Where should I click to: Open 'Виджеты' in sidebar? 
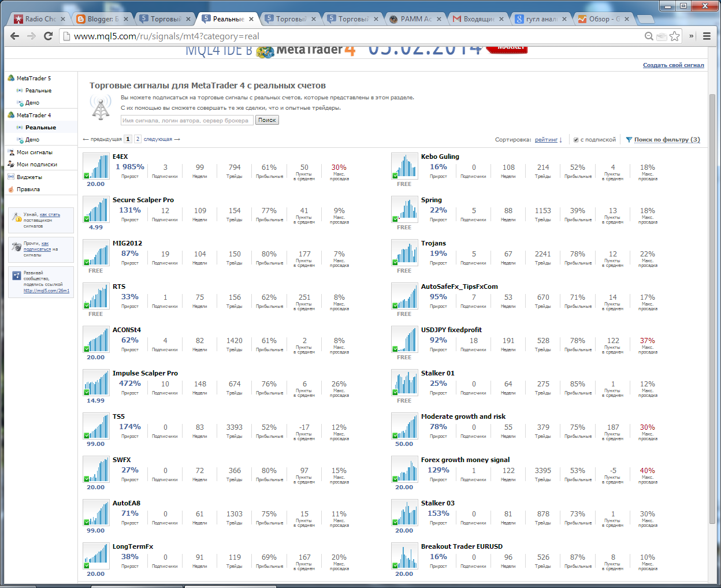29,177
